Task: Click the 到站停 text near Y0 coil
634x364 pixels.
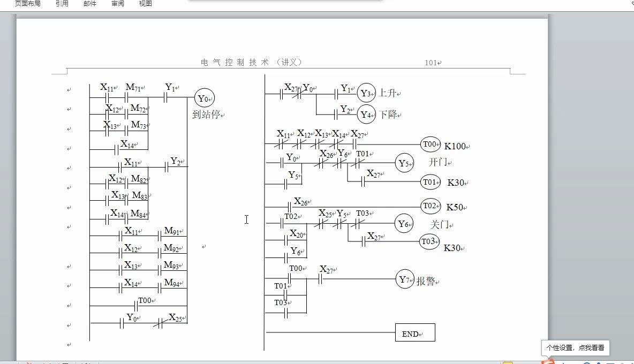Action: coord(204,113)
